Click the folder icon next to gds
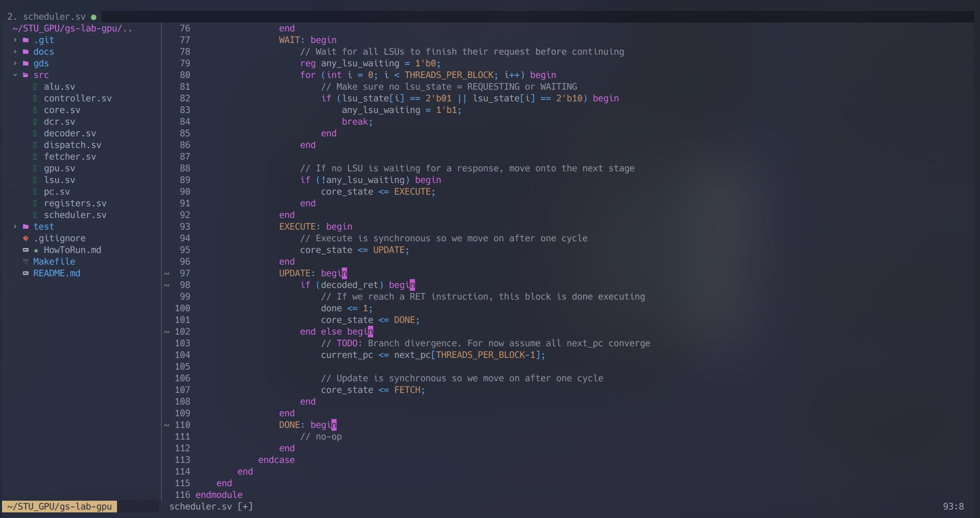 [26, 63]
